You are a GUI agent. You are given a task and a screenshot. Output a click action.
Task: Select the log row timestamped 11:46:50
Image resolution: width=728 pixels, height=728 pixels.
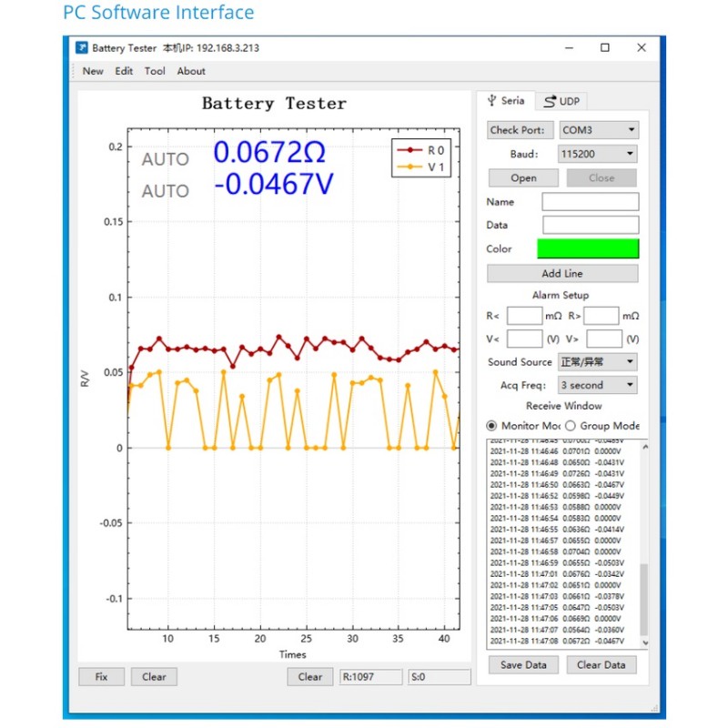point(557,485)
